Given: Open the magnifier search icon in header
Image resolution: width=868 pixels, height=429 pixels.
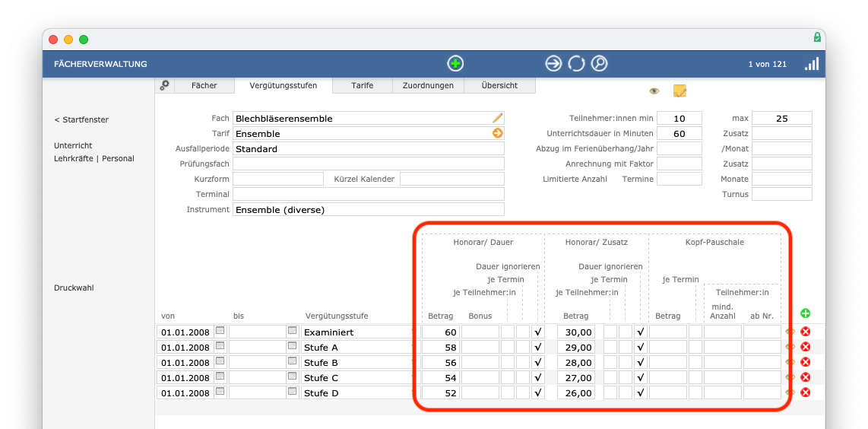Looking at the screenshot, I should pyautogui.click(x=599, y=64).
